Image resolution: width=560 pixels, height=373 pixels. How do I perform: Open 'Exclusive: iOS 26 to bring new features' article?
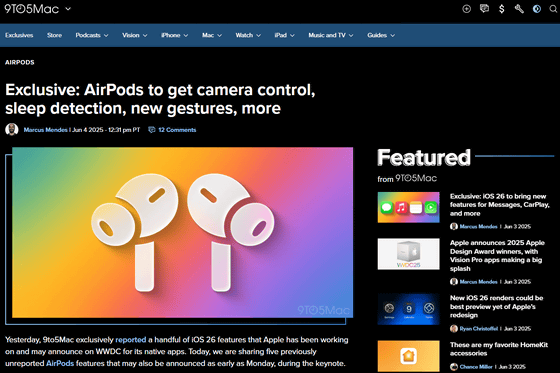(x=499, y=205)
